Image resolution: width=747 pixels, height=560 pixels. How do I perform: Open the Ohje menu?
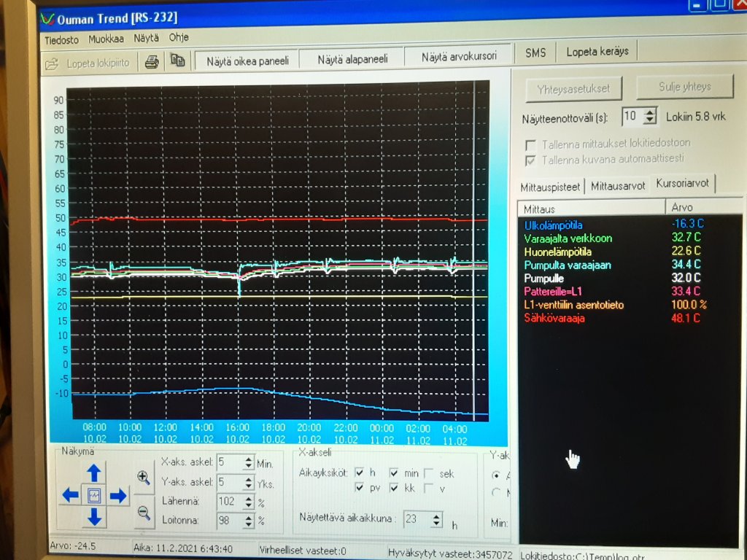(179, 37)
